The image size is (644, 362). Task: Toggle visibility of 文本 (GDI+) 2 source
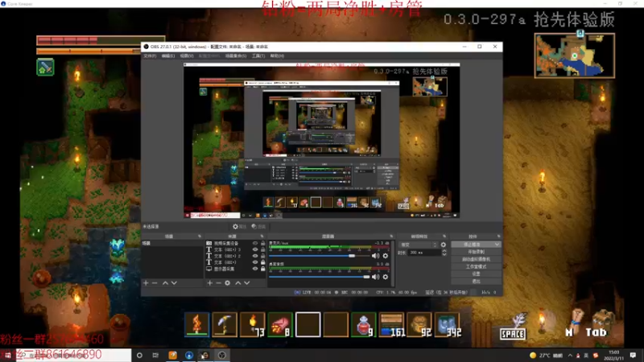point(255,256)
